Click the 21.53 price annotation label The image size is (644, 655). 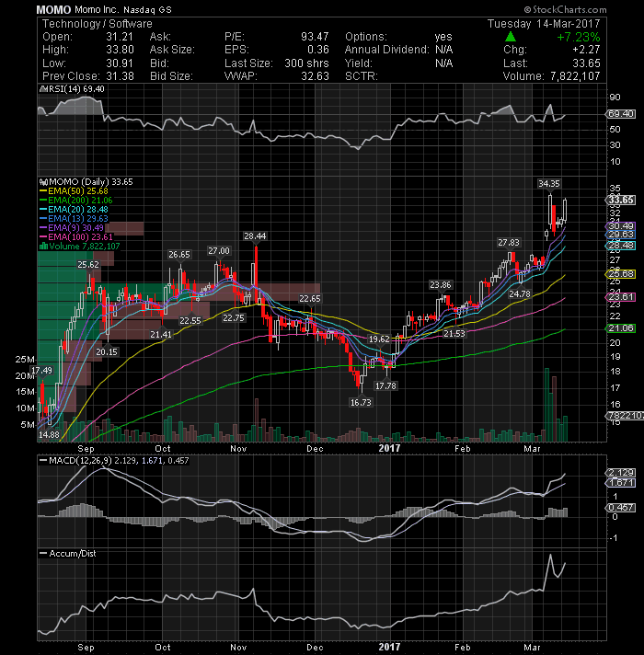click(454, 333)
